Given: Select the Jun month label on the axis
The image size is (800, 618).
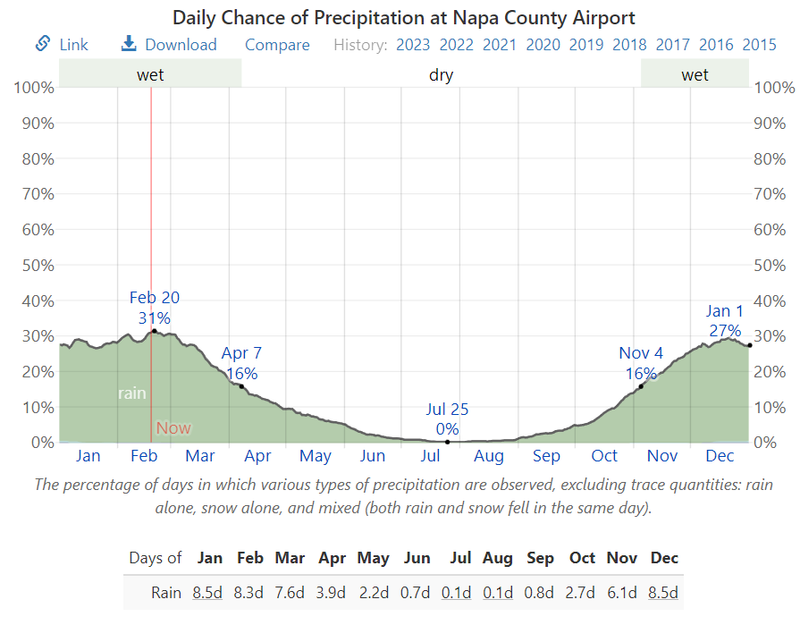Looking at the screenshot, I should 372,456.
